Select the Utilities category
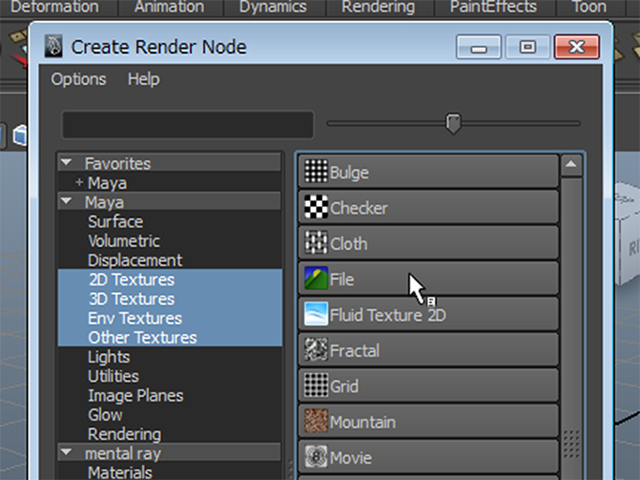The width and height of the screenshot is (640, 480). point(113,376)
